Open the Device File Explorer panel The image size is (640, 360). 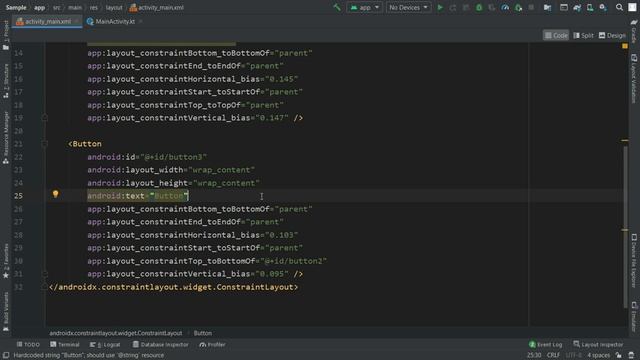pos(634,261)
